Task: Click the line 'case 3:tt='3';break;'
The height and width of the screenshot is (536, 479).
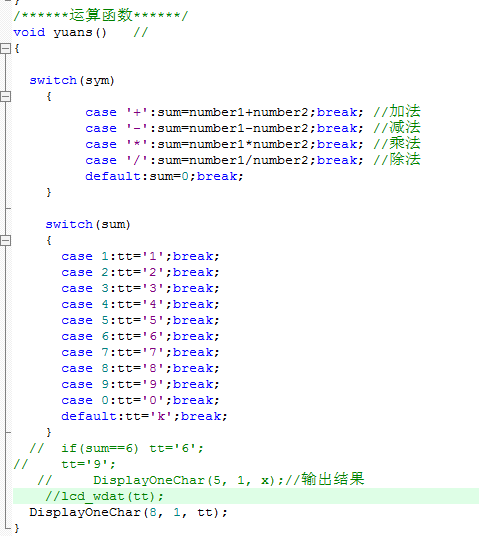Action: tap(140, 289)
